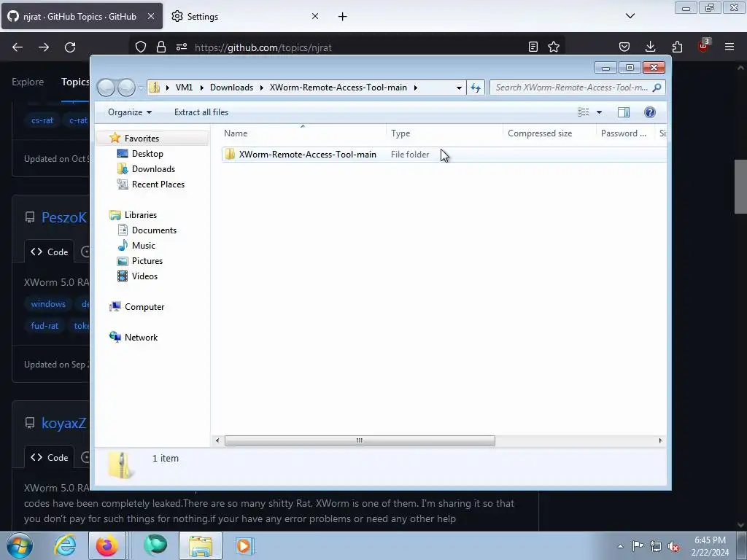View site security lock info
This screenshot has height=560, width=747.
161,47
